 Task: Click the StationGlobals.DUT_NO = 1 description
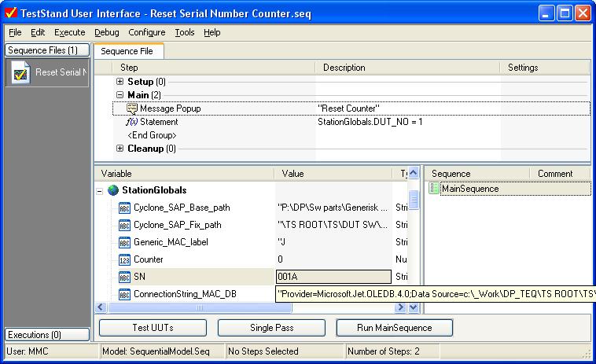tap(370, 122)
